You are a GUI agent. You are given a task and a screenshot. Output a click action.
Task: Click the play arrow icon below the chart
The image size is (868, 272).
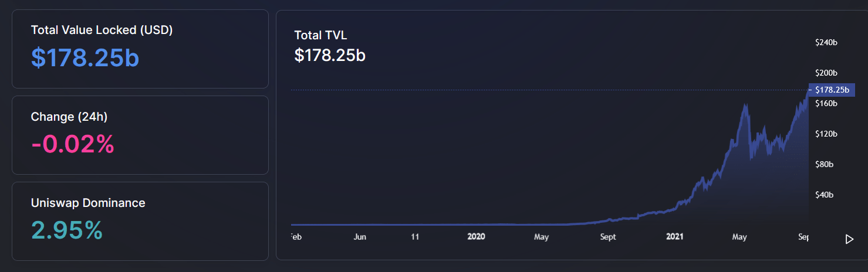click(x=849, y=239)
